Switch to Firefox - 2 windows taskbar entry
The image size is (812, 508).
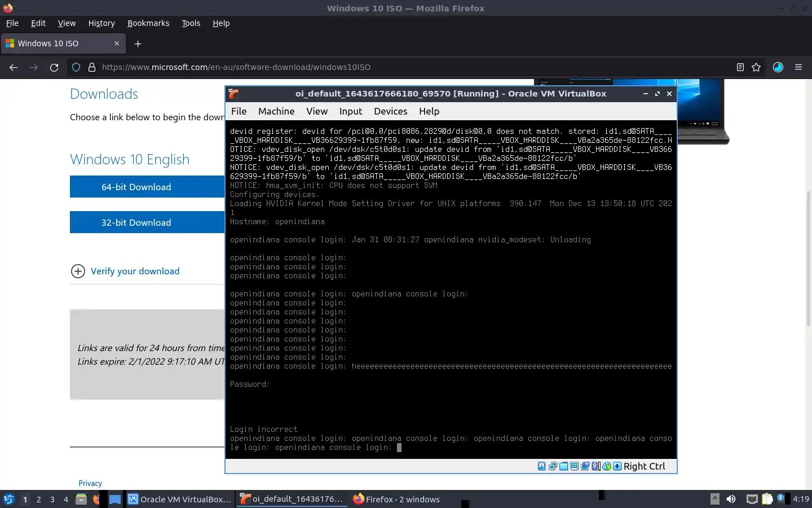pyautogui.click(x=396, y=499)
